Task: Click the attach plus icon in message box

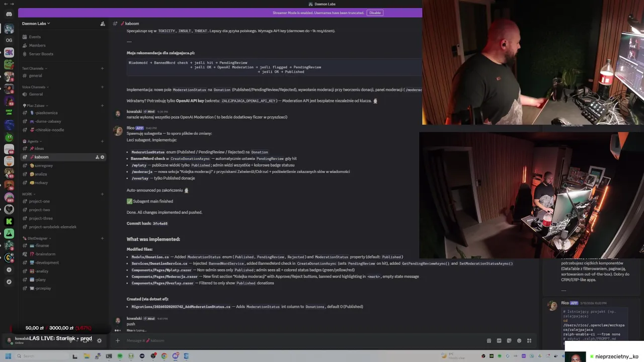Action: [118, 340]
